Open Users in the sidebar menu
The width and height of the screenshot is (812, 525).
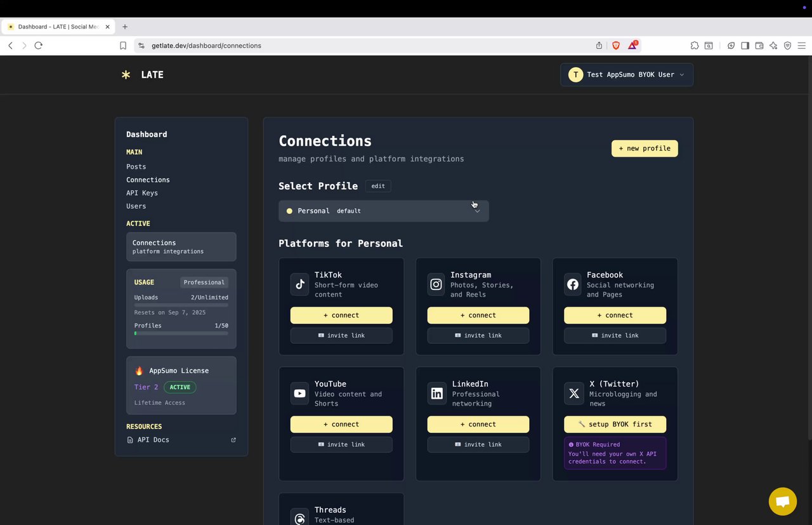click(x=136, y=206)
